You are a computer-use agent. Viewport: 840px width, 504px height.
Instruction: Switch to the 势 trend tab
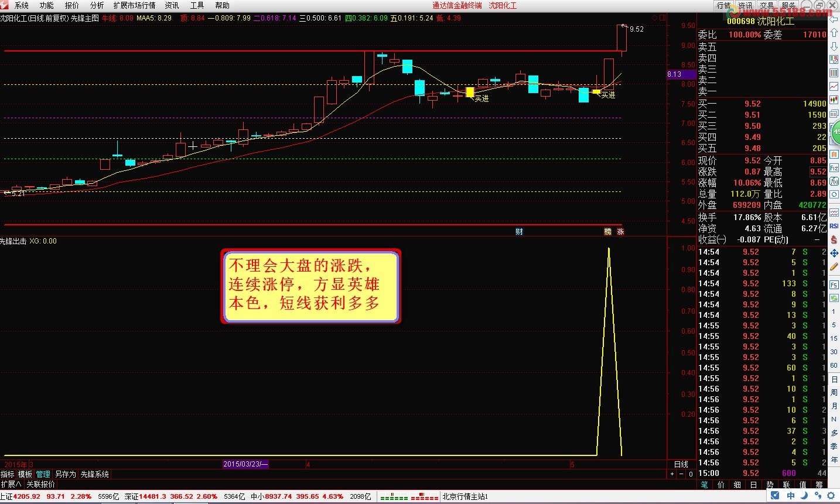[x=770, y=485]
